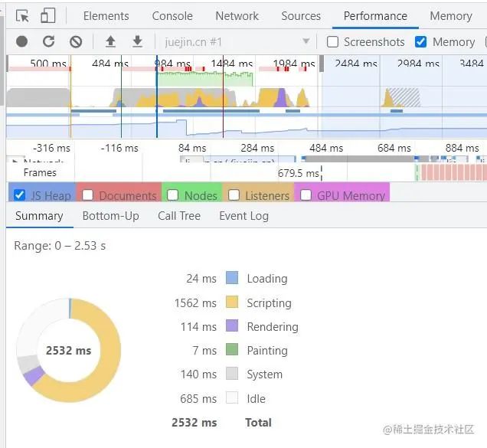Click the "Rendering" legend label
This screenshot has height=448, width=487.
click(273, 326)
